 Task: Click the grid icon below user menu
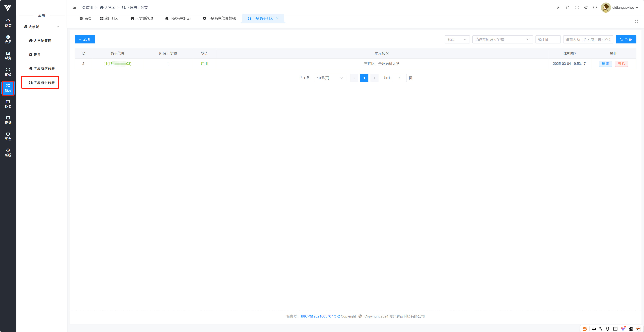[x=636, y=22]
